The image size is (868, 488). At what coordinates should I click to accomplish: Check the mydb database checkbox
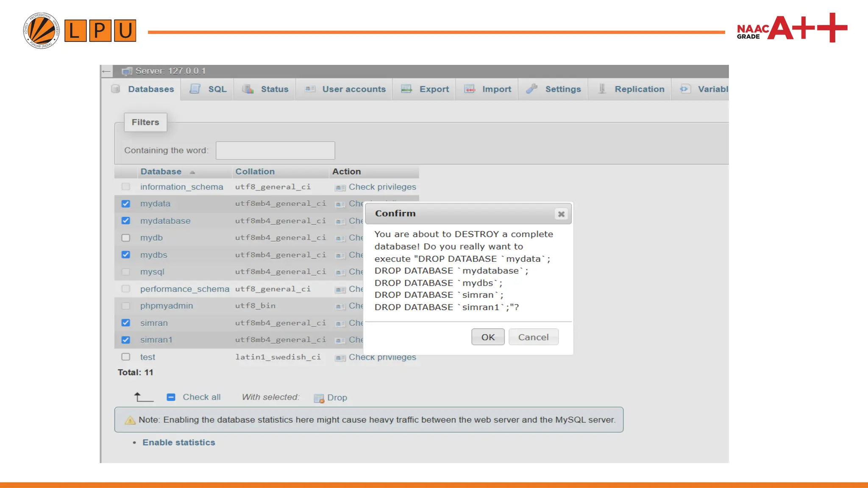tap(126, 238)
